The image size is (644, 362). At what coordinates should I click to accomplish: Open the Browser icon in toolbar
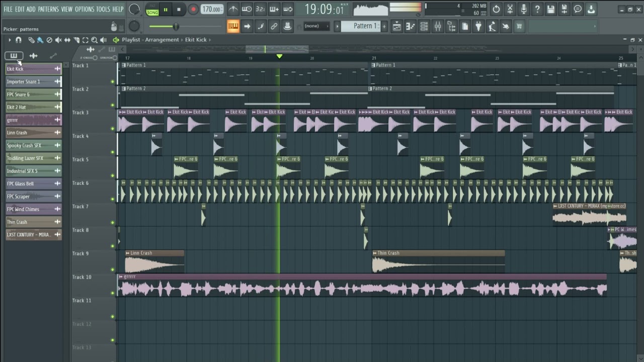451,26
